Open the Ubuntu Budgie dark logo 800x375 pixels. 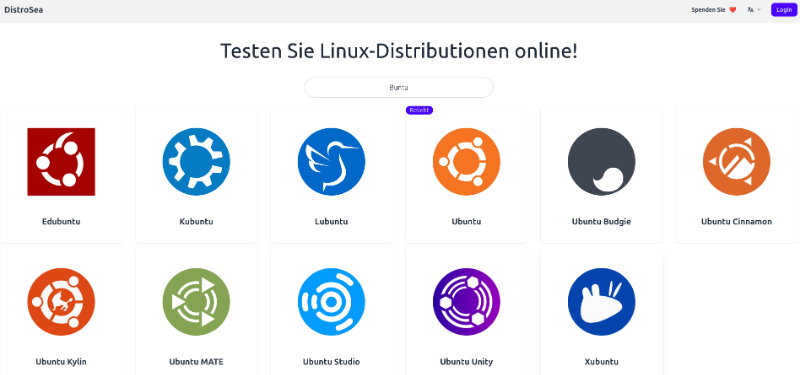tap(602, 162)
